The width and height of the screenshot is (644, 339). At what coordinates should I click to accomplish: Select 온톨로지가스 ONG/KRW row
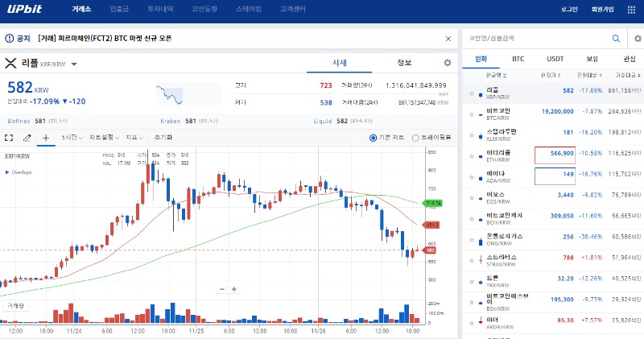point(553,240)
